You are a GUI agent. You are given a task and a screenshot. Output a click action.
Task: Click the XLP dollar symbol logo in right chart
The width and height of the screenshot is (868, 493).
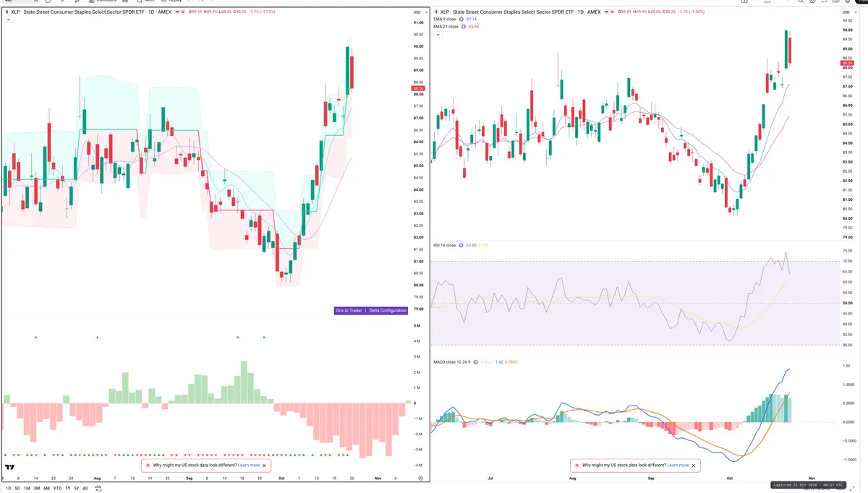click(x=437, y=12)
